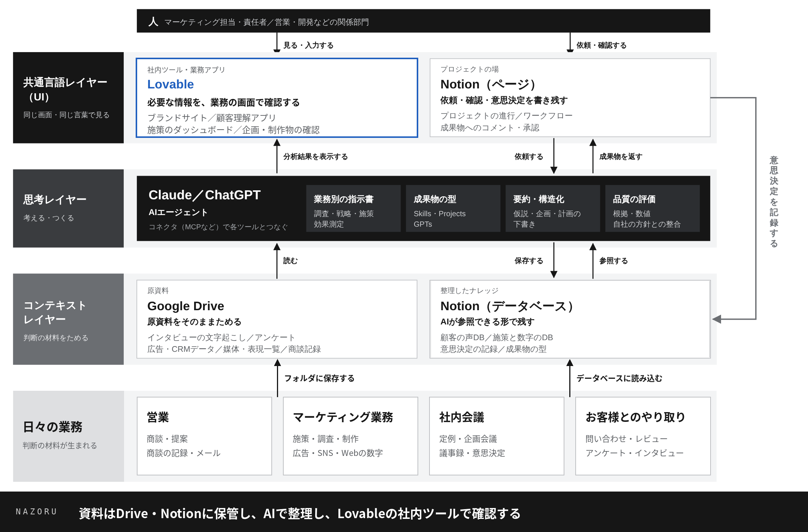Click the 依頼する label
This screenshot has width=808, height=532.
[529, 157]
